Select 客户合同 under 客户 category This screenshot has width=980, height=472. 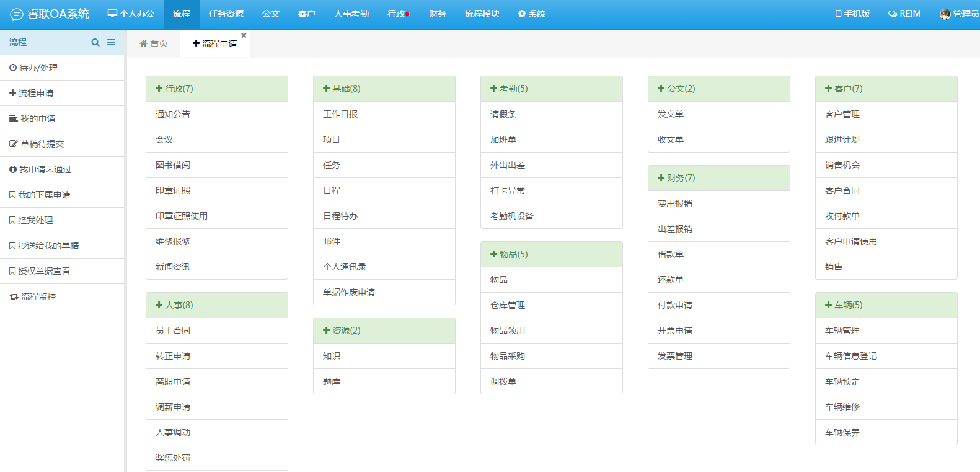tap(842, 190)
